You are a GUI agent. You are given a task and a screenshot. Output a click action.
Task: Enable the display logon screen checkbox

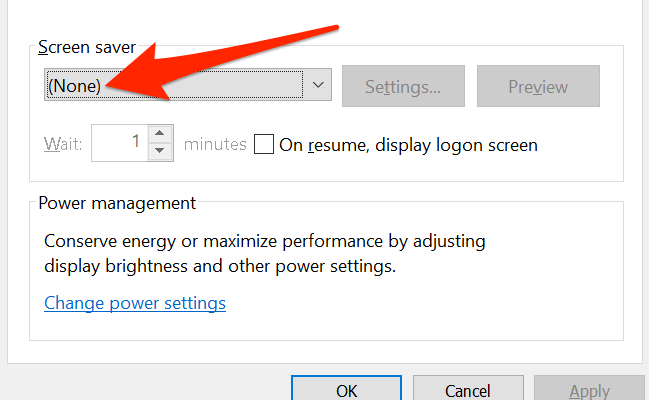(264, 144)
